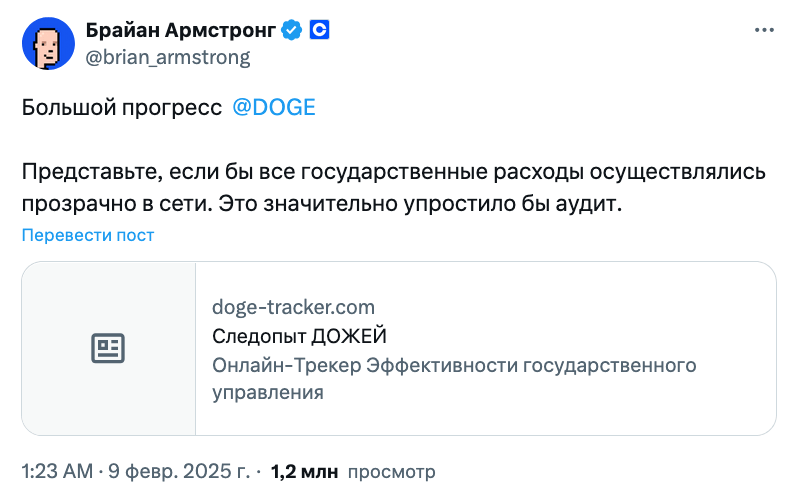
Task: Click the 1:23 AM post time
Action: (58, 470)
